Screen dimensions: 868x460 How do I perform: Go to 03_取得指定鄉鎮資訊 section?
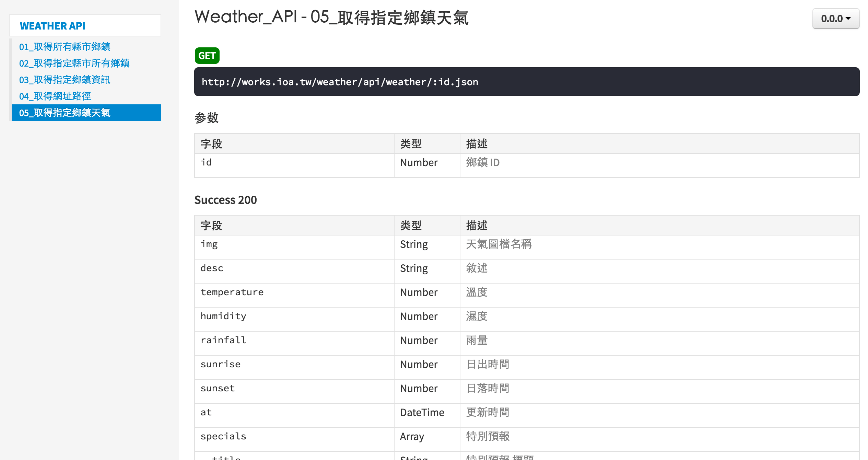64,80
